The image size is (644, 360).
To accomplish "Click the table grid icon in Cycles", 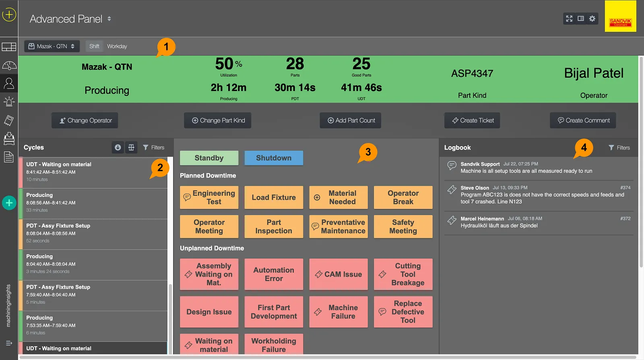I will click(131, 147).
